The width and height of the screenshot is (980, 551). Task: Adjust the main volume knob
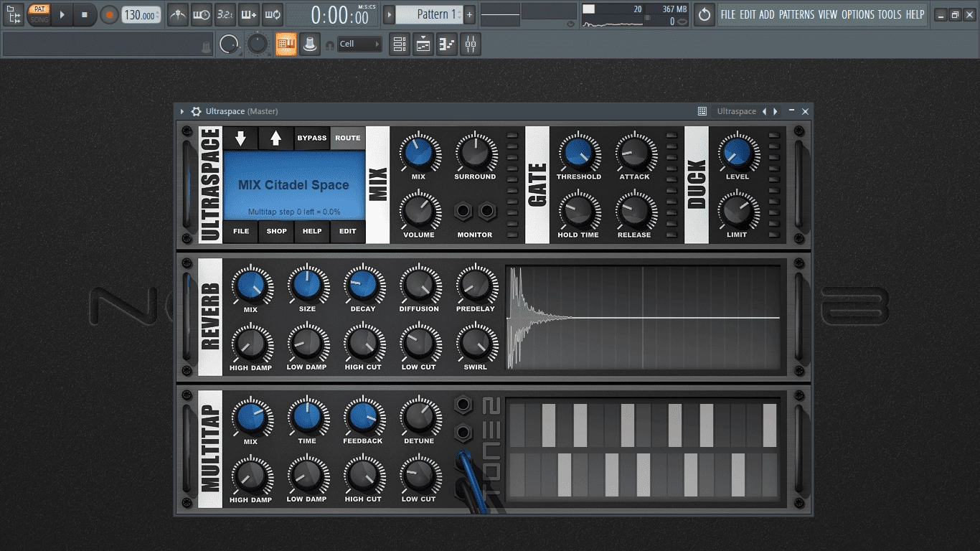[229, 44]
